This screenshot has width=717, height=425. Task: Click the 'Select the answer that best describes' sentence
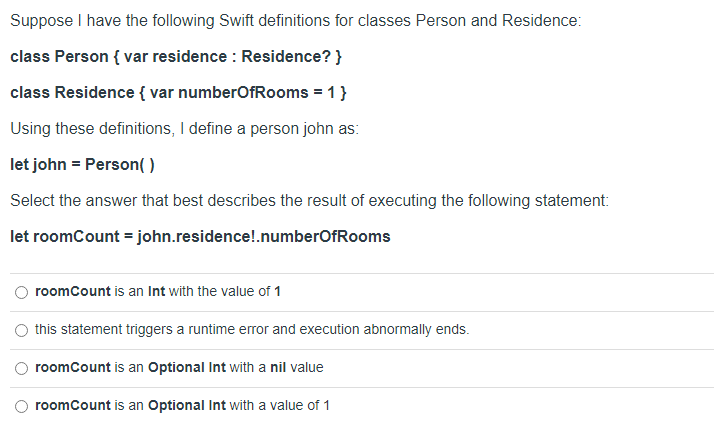310,201
